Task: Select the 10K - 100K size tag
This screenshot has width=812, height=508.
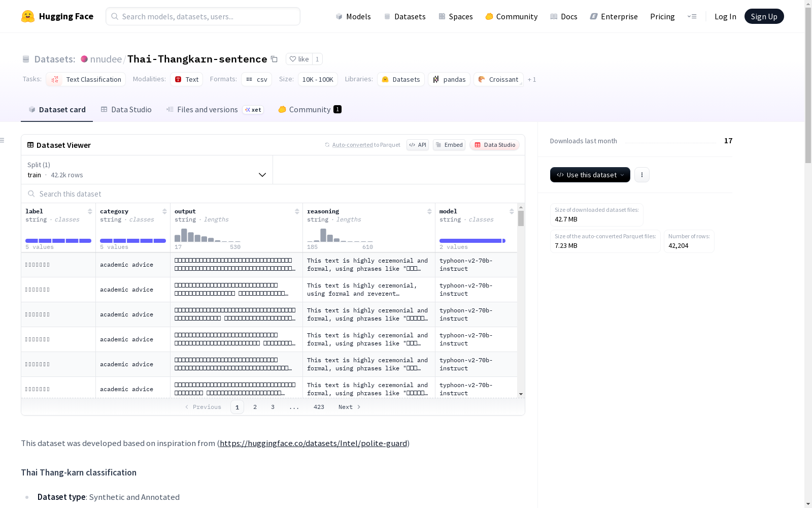Action: click(318, 79)
